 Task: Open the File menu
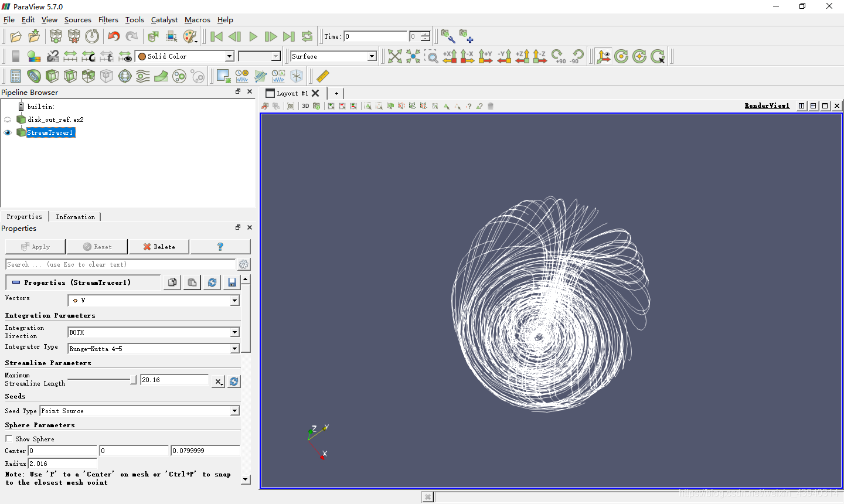coord(9,20)
